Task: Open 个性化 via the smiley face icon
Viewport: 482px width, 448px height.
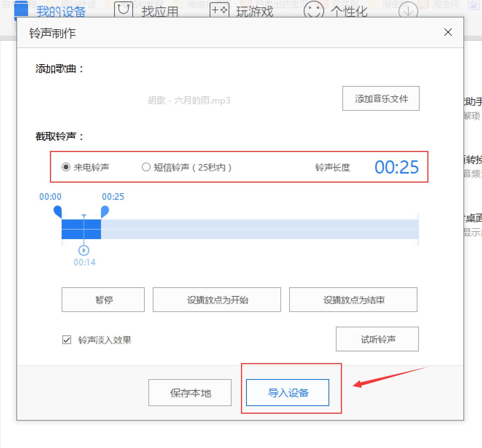Action: 313,9
